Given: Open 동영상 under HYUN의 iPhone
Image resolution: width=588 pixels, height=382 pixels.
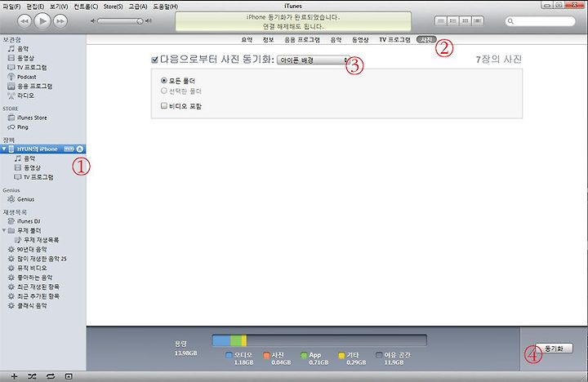Looking at the screenshot, I should (32, 168).
